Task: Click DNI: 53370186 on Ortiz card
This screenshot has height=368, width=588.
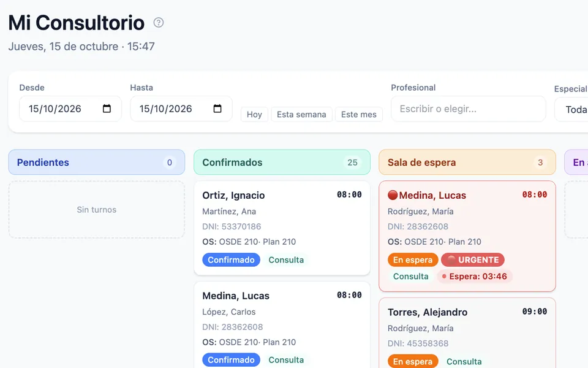Action: tap(232, 226)
